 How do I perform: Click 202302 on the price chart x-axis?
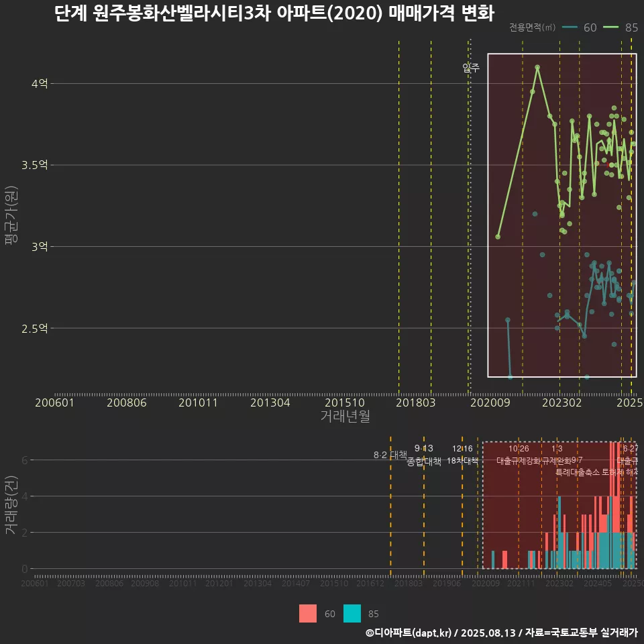click(x=562, y=402)
